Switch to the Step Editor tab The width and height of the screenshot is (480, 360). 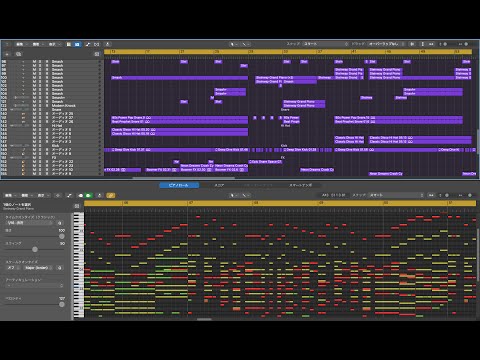[258, 185]
